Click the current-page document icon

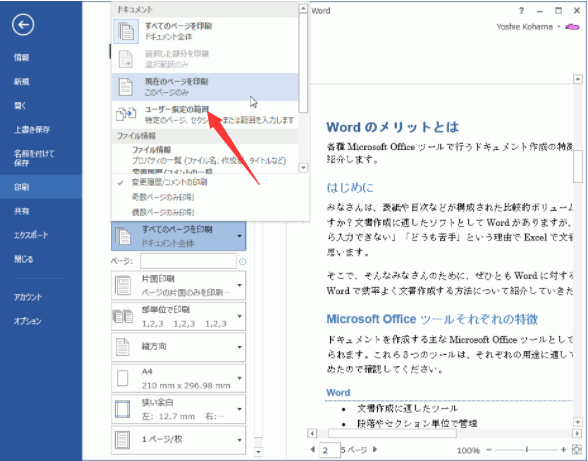tap(126, 87)
